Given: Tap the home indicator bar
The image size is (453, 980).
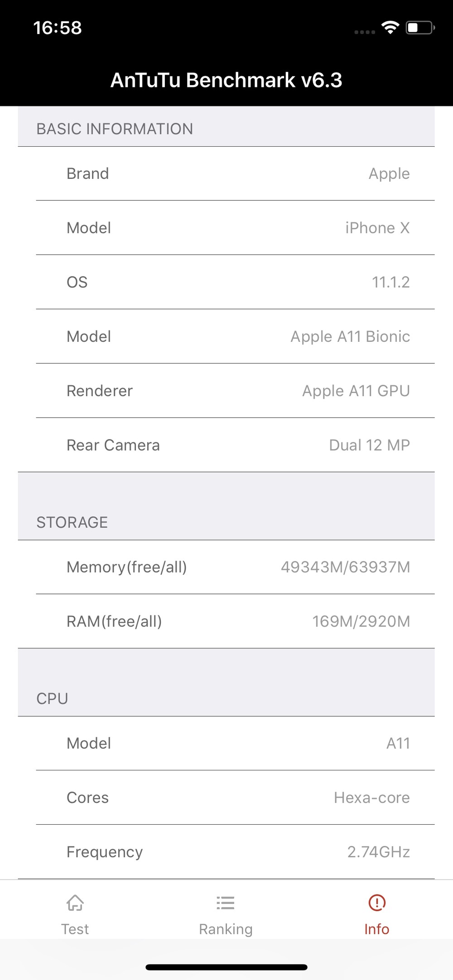Looking at the screenshot, I should (x=226, y=967).
